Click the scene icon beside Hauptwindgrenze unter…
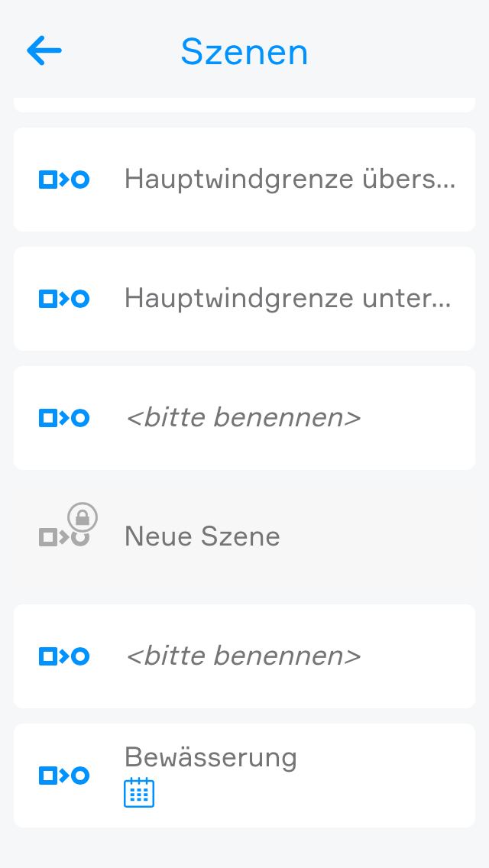 (64, 299)
